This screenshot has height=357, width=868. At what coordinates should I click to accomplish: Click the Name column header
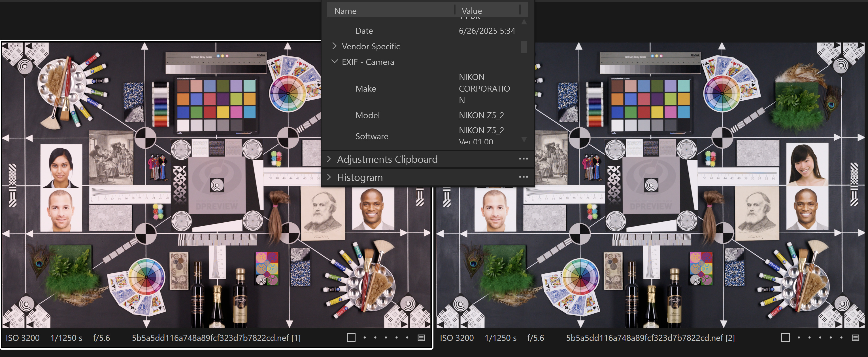pyautogui.click(x=391, y=10)
